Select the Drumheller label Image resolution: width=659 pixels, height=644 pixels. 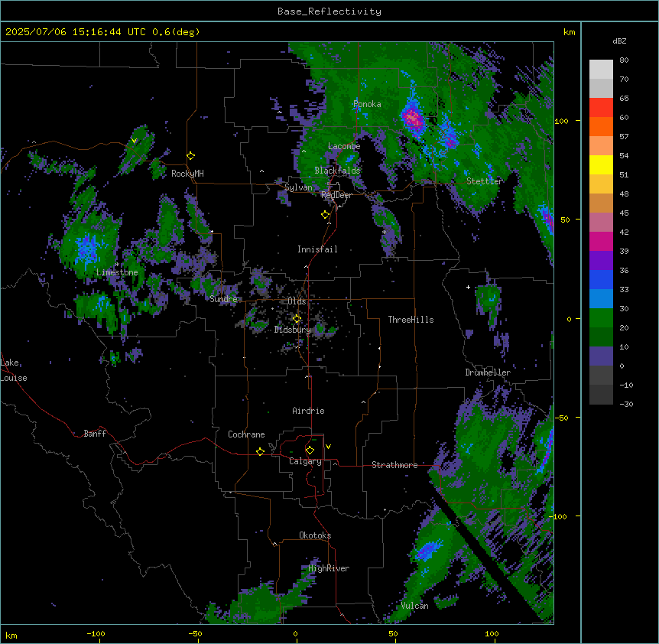(488, 372)
